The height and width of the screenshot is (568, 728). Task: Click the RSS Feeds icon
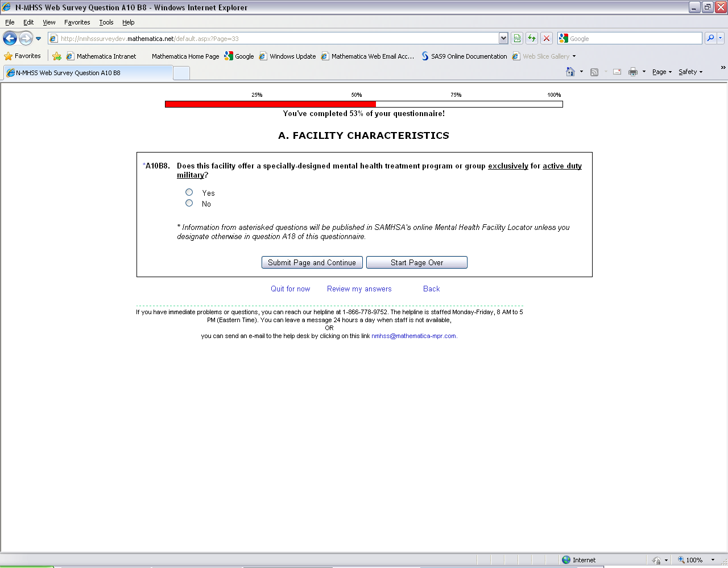[x=594, y=72]
